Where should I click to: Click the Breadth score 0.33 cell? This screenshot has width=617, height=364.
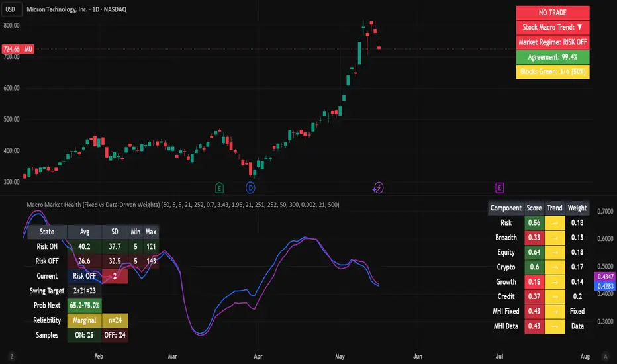pos(534,238)
